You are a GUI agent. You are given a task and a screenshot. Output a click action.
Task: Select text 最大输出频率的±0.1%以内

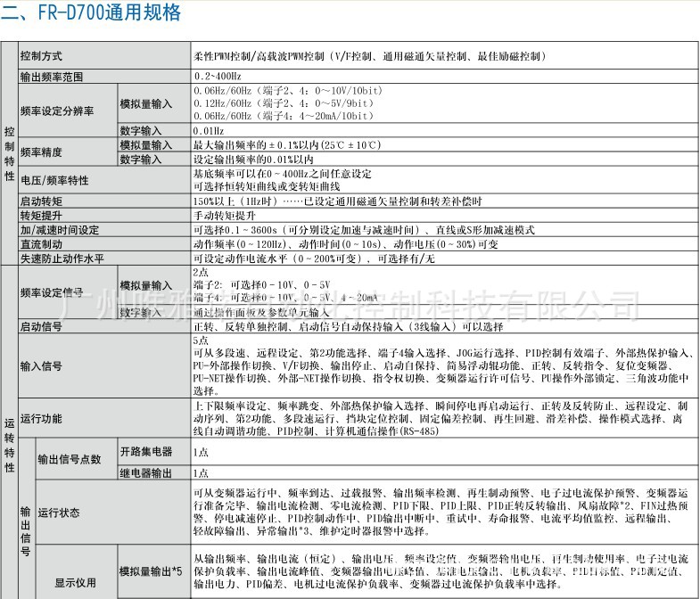pyautogui.click(x=256, y=145)
